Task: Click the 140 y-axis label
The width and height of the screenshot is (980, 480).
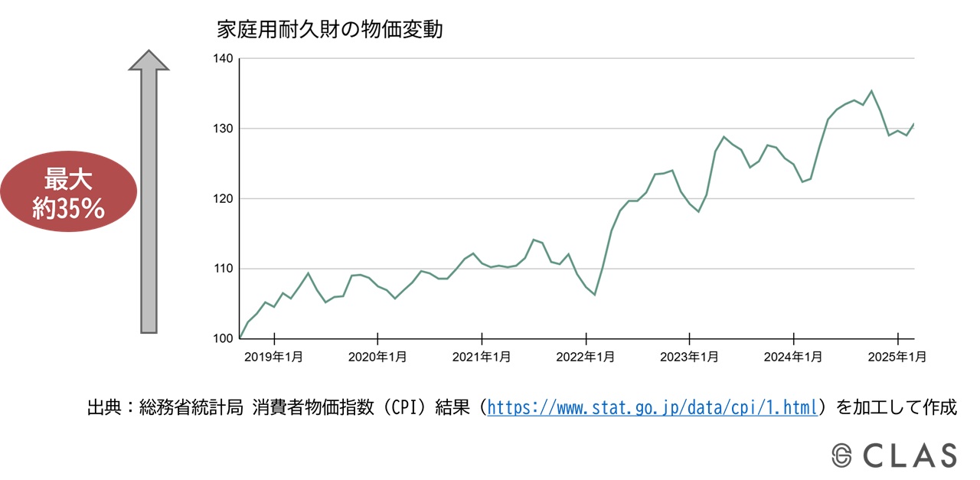Action: pyautogui.click(x=222, y=59)
